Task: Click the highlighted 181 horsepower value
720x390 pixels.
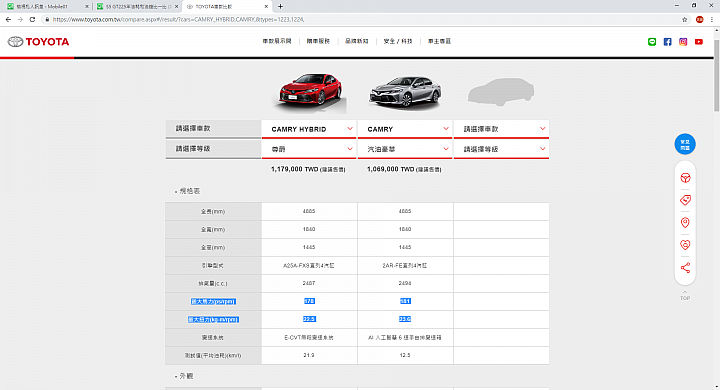Action: [405, 301]
